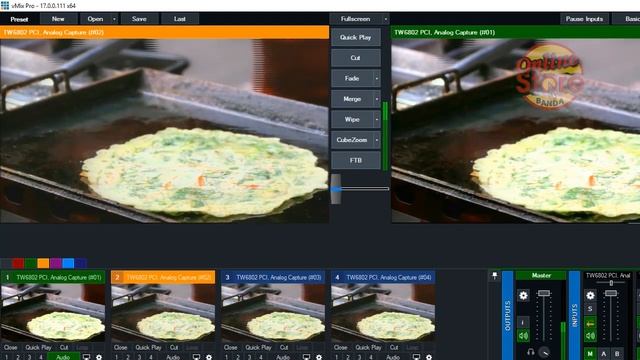640x360 pixels.
Task: Open the Merge transition options arrow
Action: click(x=377, y=99)
